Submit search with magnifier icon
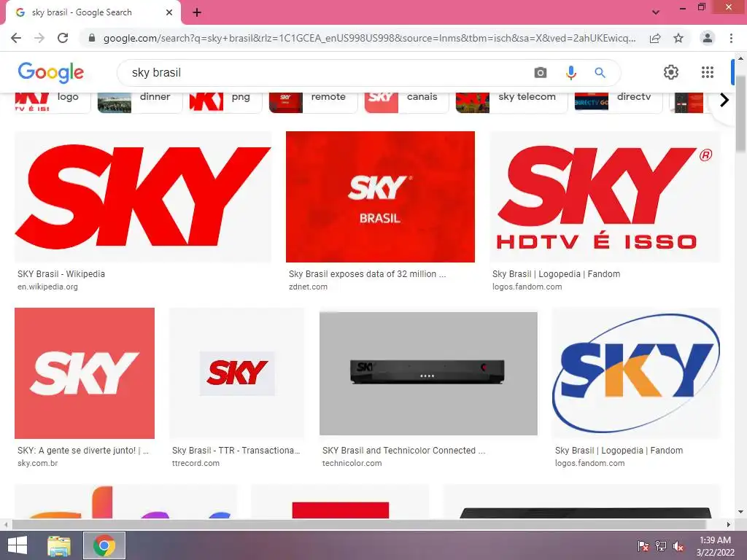The width and height of the screenshot is (747, 560). point(600,72)
